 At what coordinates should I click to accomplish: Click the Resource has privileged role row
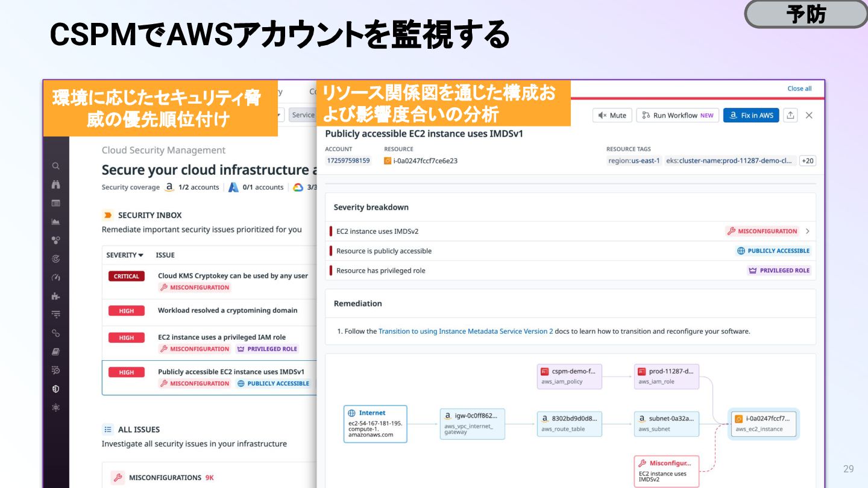click(570, 271)
